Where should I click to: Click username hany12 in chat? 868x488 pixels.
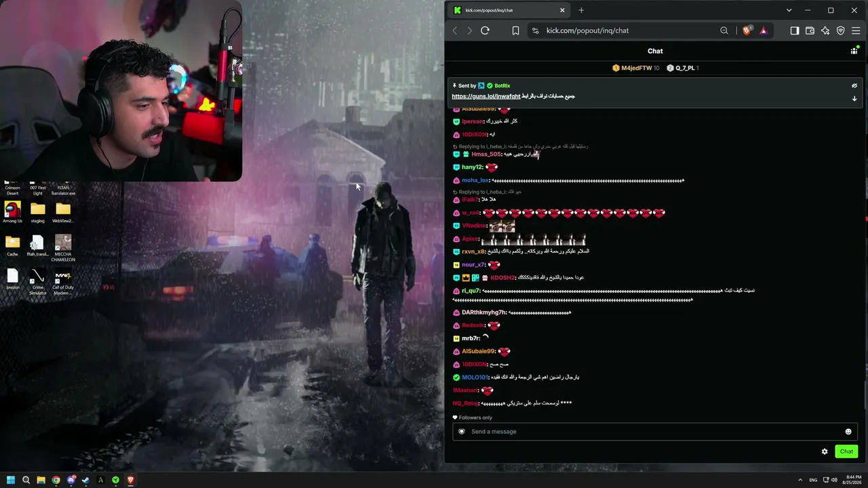click(x=472, y=167)
